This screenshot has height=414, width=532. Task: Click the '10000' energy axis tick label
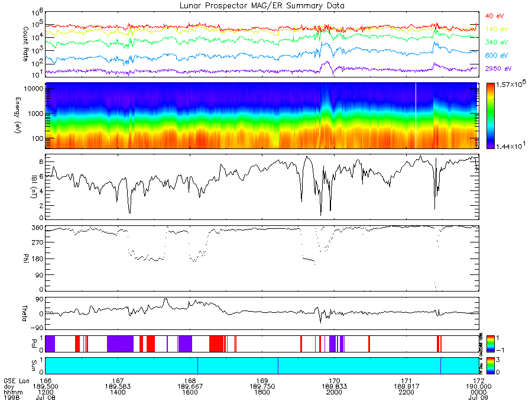tap(33, 89)
